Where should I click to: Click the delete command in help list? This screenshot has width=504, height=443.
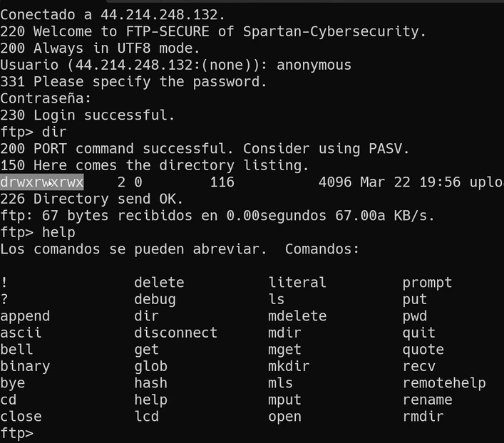(x=159, y=283)
